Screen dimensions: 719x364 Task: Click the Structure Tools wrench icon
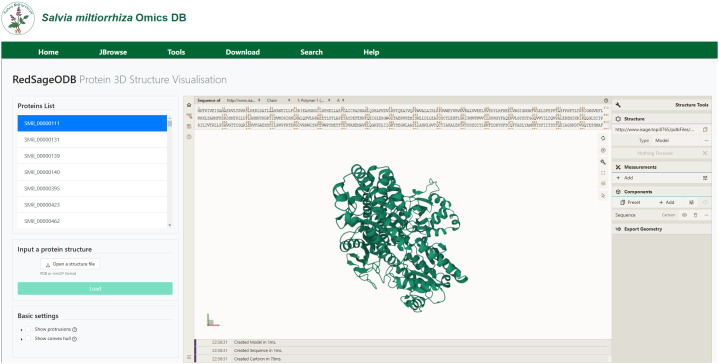618,105
